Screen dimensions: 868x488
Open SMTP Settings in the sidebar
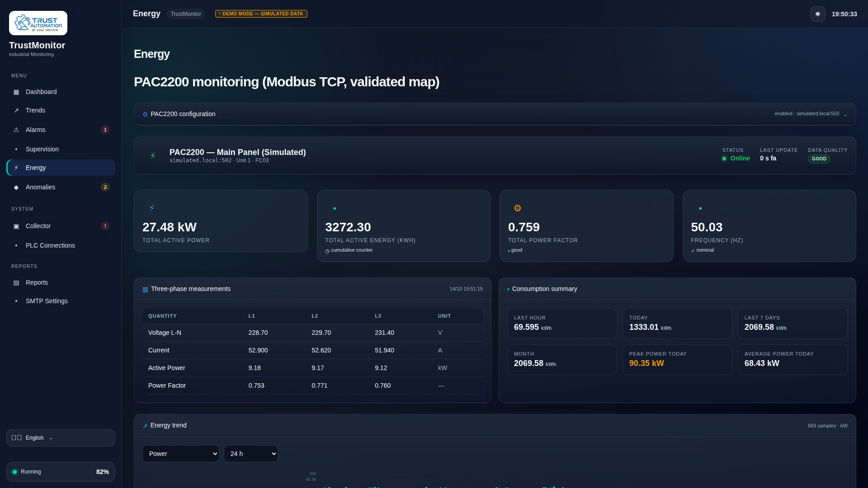click(61, 301)
